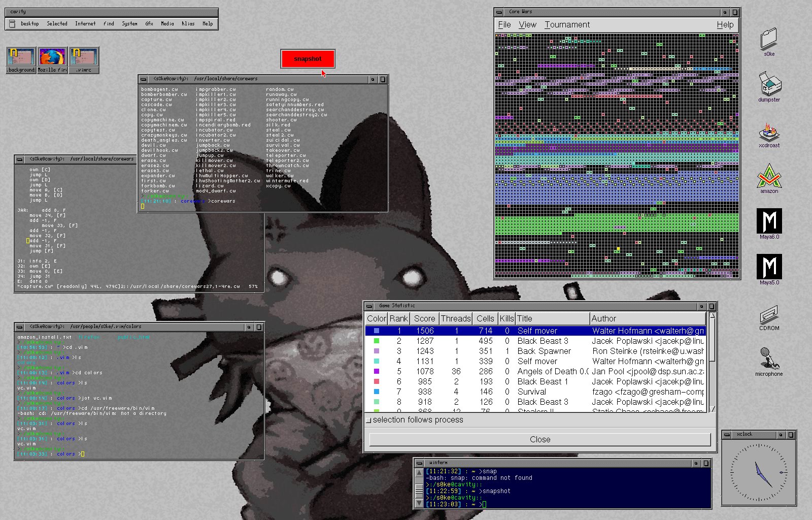Open the dumpster trash icon

point(769,84)
